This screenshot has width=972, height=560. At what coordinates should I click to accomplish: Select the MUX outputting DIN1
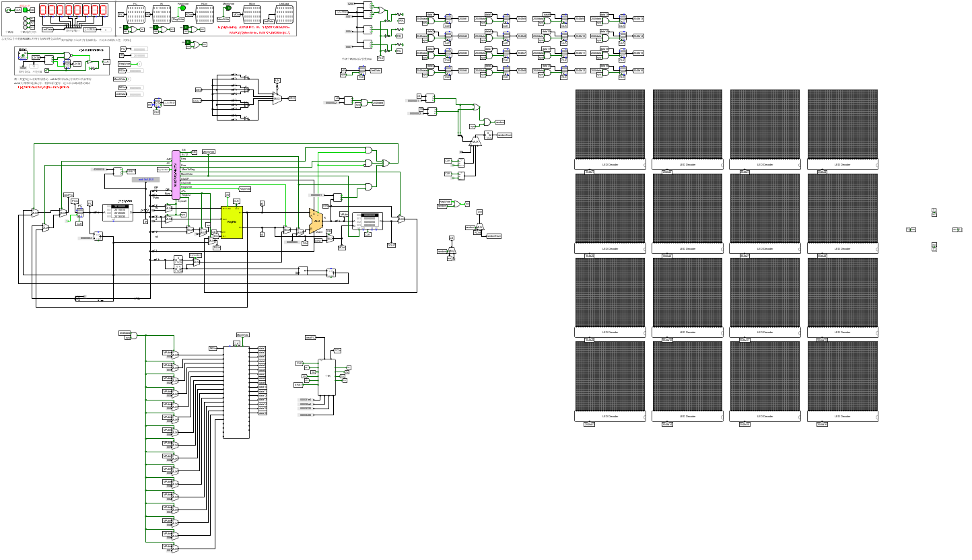click(277, 98)
